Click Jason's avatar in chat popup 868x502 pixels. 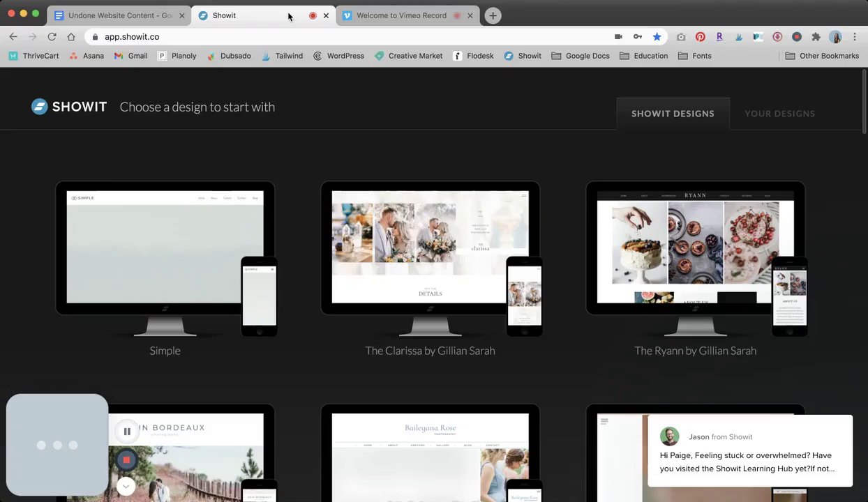point(670,436)
